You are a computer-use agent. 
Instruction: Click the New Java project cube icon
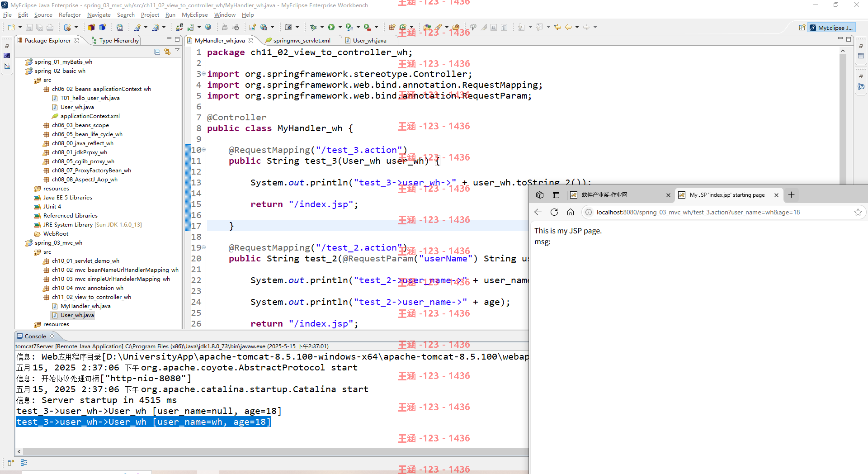(x=91, y=27)
